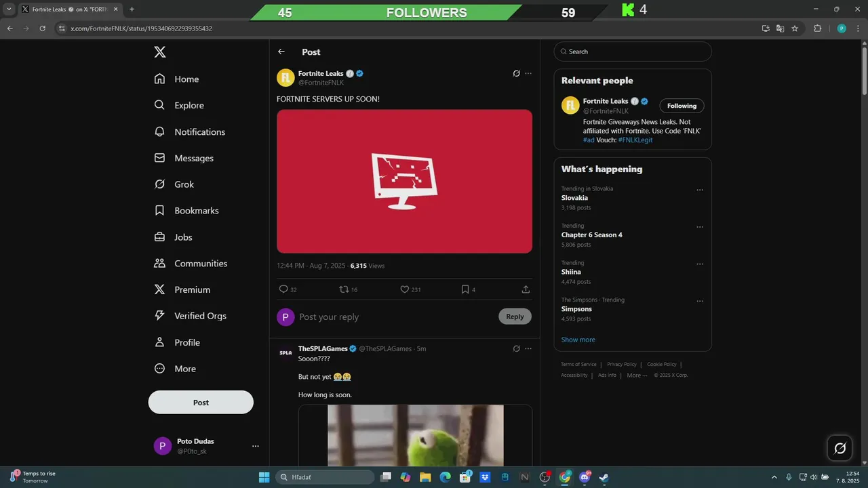868x488 pixels.
Task: Open the browser extensions puzzle icon
Action: pyautogui.click(x=817, y=28)
